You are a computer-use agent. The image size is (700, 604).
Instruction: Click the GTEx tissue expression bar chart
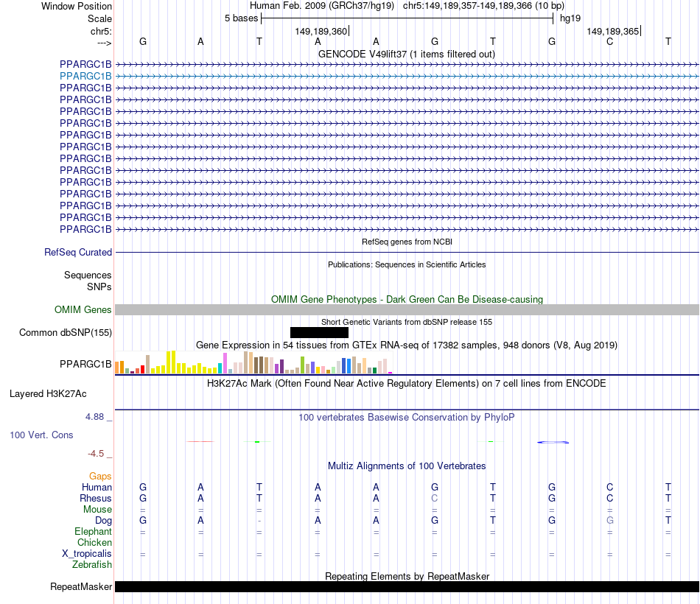click(x=253, y=362)
